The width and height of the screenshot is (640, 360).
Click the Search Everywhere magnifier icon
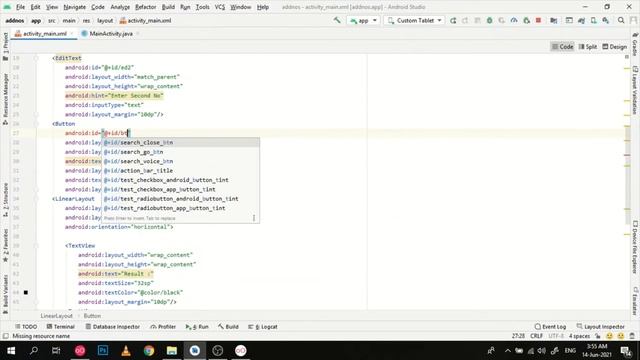click(x=621, y=20)
